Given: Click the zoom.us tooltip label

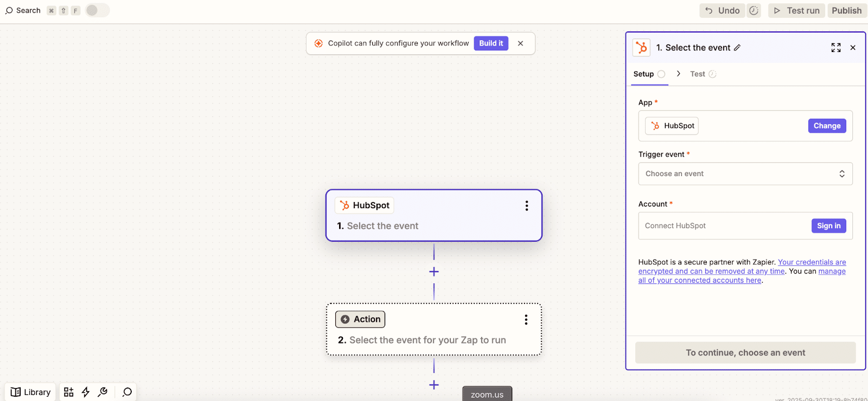Looking at the screenshot, I should click(487, 394).
